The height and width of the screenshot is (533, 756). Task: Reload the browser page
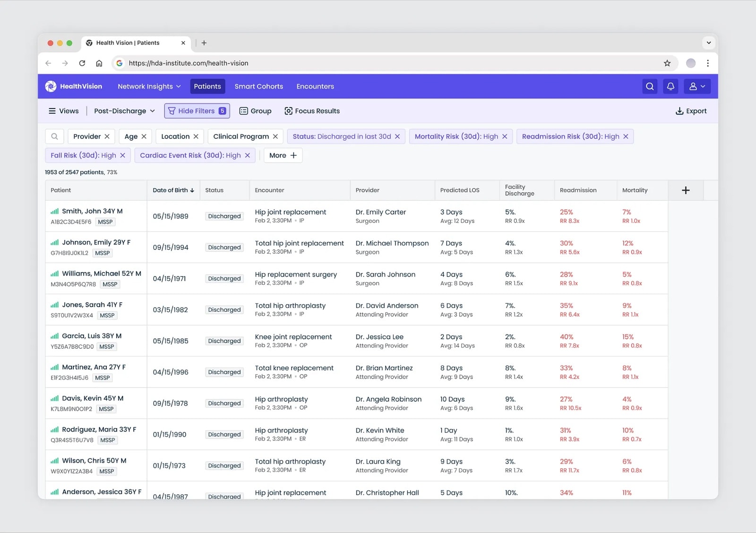(82, 63)
